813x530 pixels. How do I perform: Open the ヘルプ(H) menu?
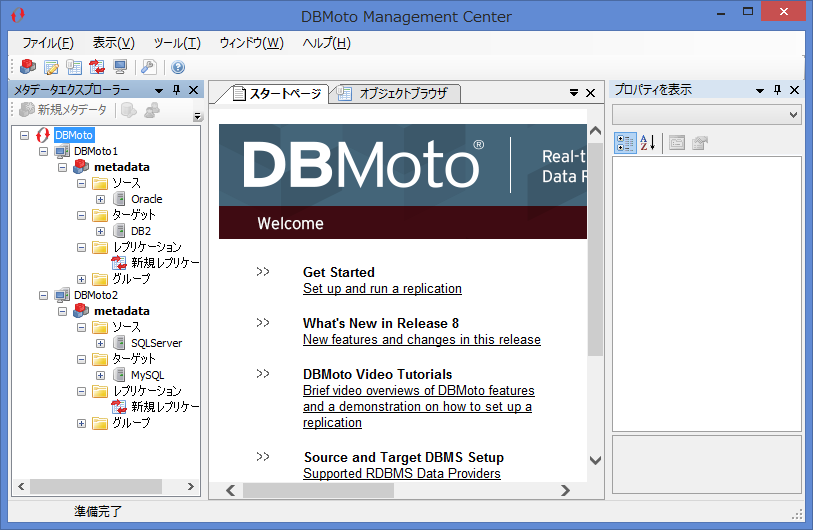coord(327,43)
